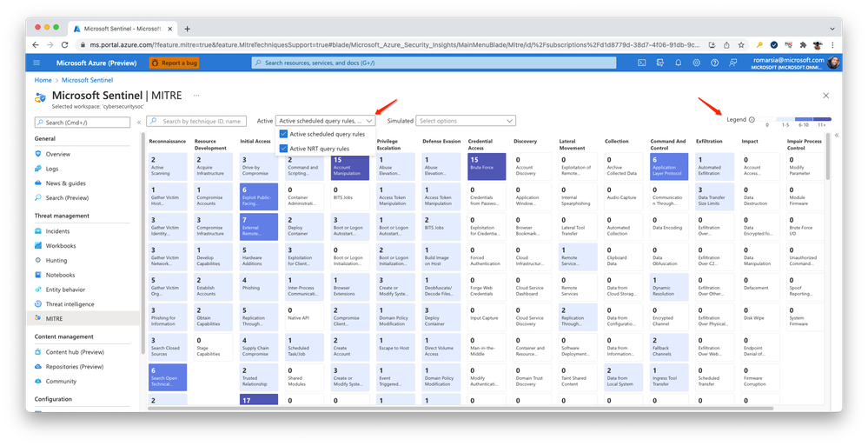Click Credential Access column header
This screenshot has width=868, height=446.
pyautogui.click(x=480, y=144)
